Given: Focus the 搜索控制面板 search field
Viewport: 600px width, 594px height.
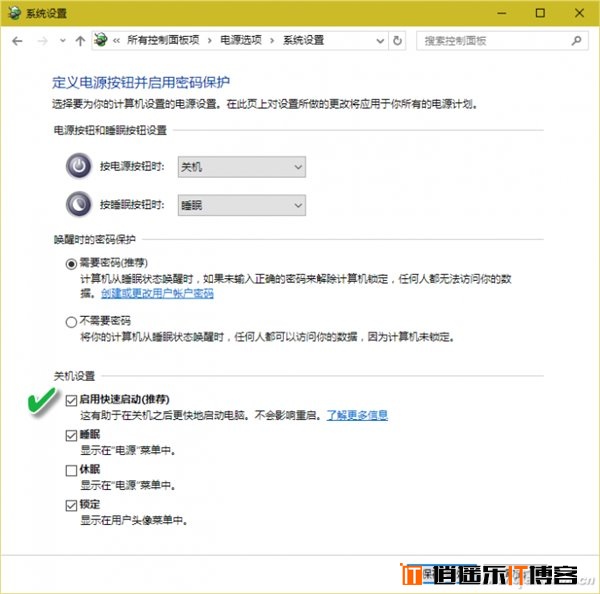Looking at the screenshot, I should pos(502,41).
